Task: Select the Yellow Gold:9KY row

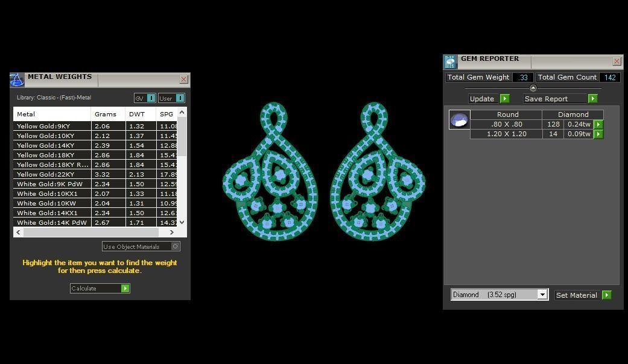Action: coord(95,126)
